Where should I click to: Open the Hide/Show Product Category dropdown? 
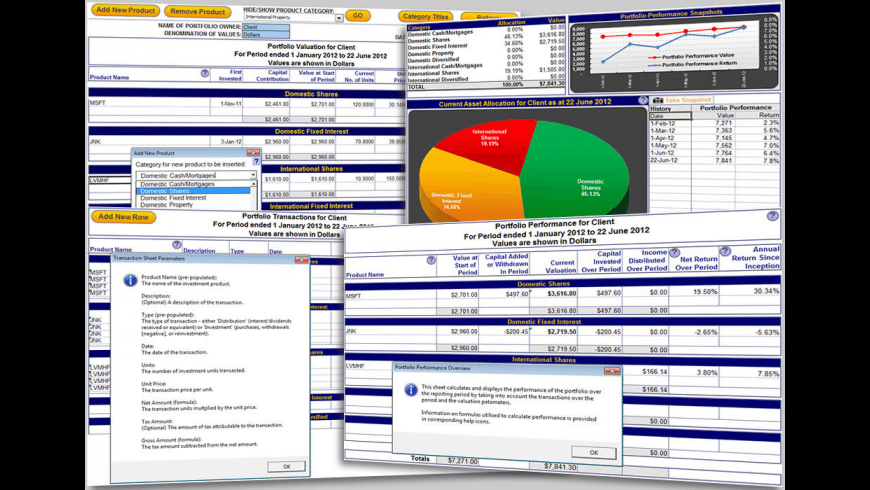tap(338, 18)
